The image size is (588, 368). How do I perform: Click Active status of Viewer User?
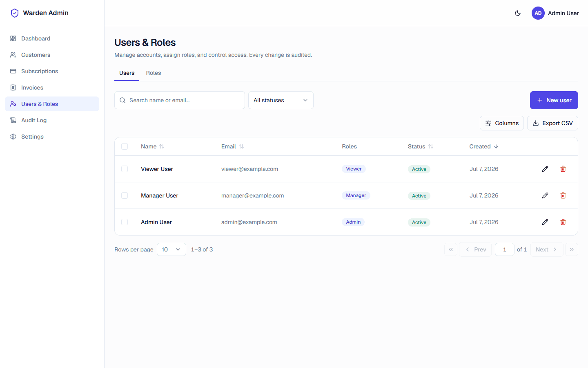pyautogui.click(x=419, y=169)
